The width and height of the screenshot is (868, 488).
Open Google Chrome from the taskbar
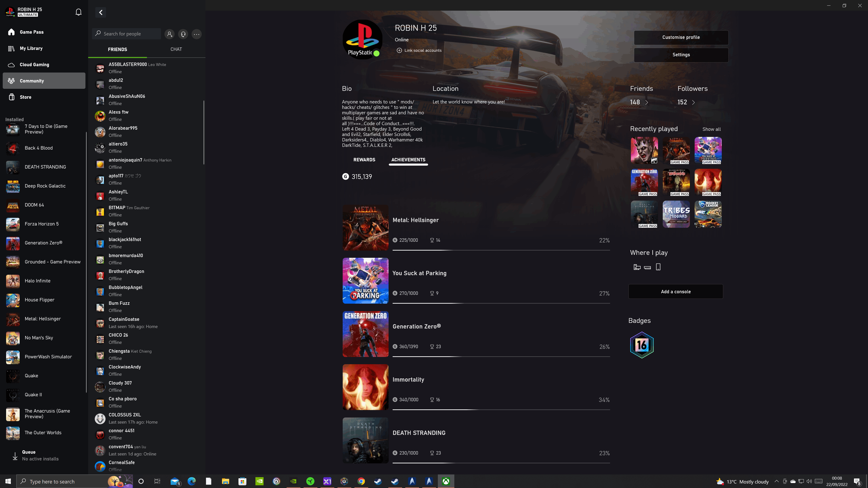[x=361, y=482]
